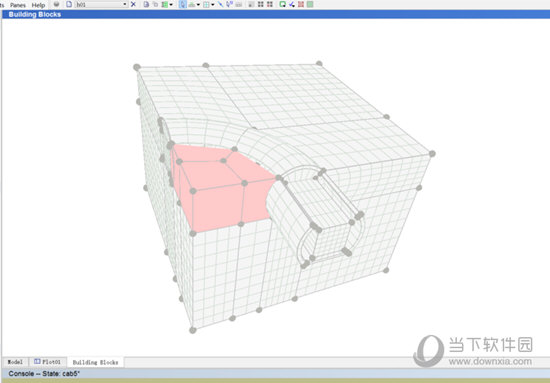
Task: Click the blue copy pages icon
Action: (146, 4)
